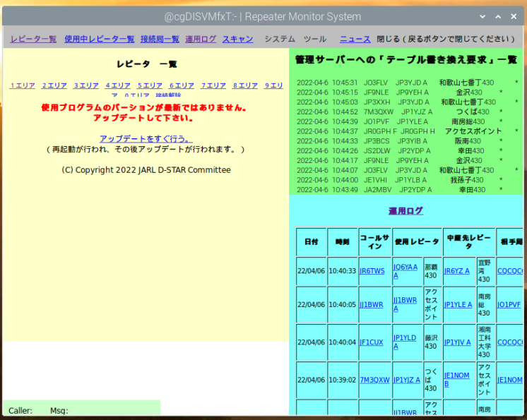The width and height of the screenshot is (527, 420).
Task: Open 運用ログ in the top navigation
Action: coord(201,39)
